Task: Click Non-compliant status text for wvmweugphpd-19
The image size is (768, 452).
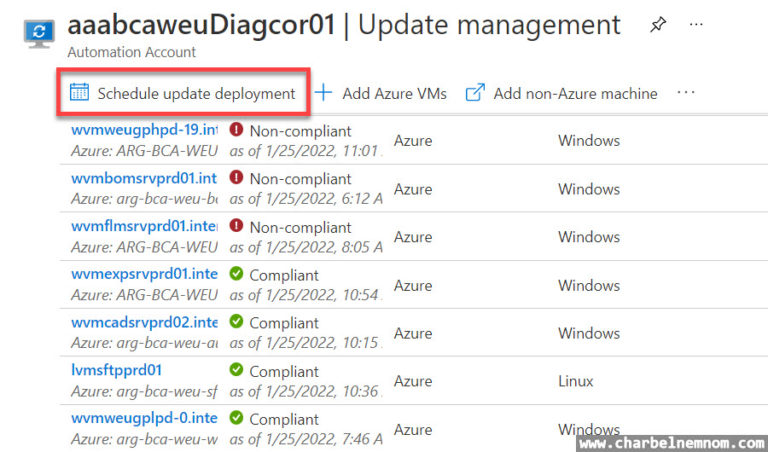Action: coord(300,131)
